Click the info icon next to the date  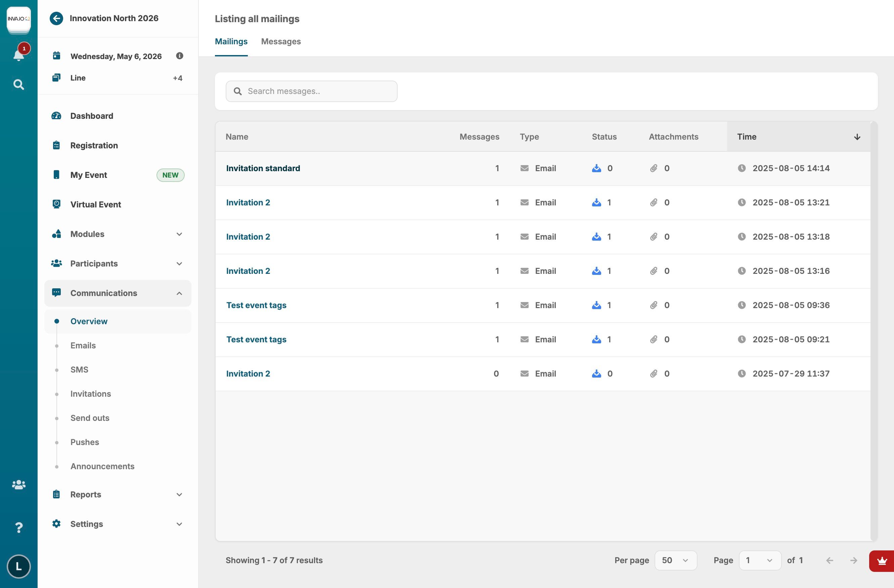click(180, 56)
